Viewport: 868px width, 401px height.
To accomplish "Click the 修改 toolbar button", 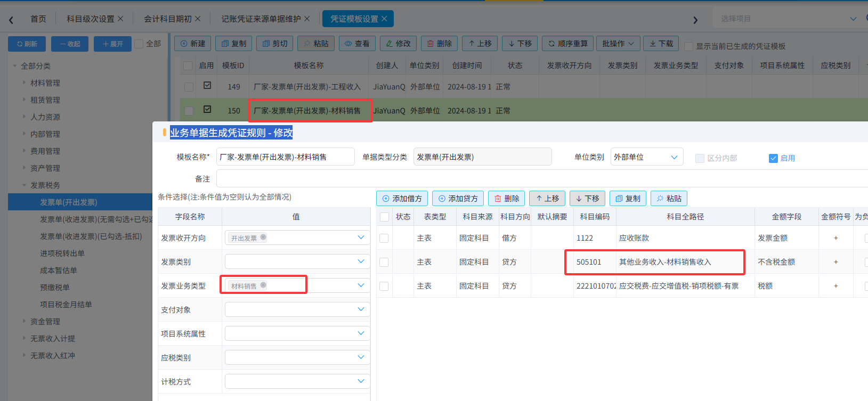I will click(x=399, y=44).
